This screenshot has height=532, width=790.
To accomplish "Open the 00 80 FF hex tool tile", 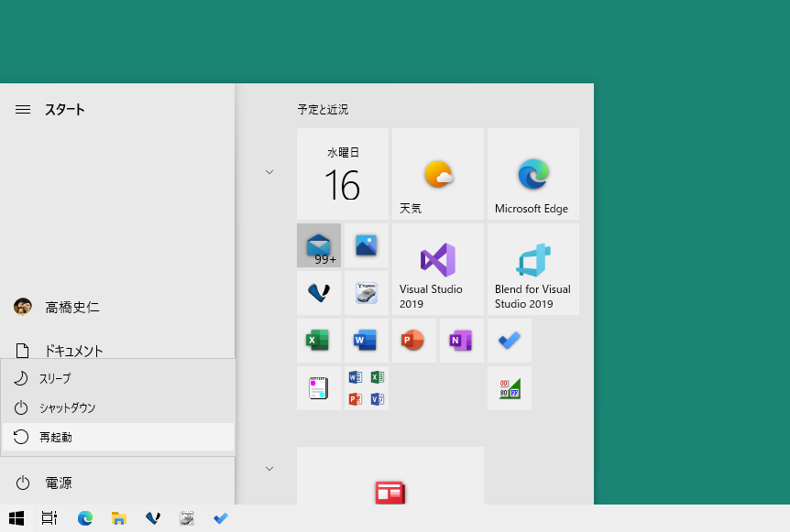I will coord(510,388).
